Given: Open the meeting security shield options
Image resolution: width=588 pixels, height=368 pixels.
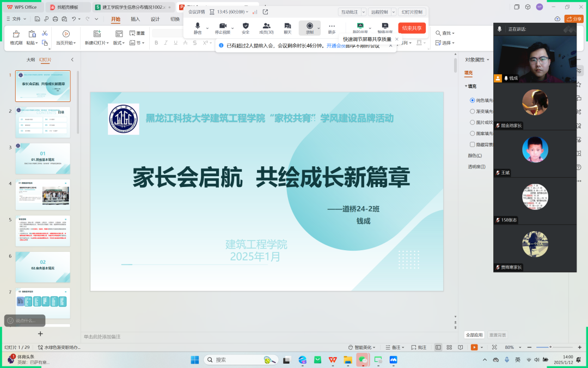Looking at the screenshot, I should tap(246, 26).
